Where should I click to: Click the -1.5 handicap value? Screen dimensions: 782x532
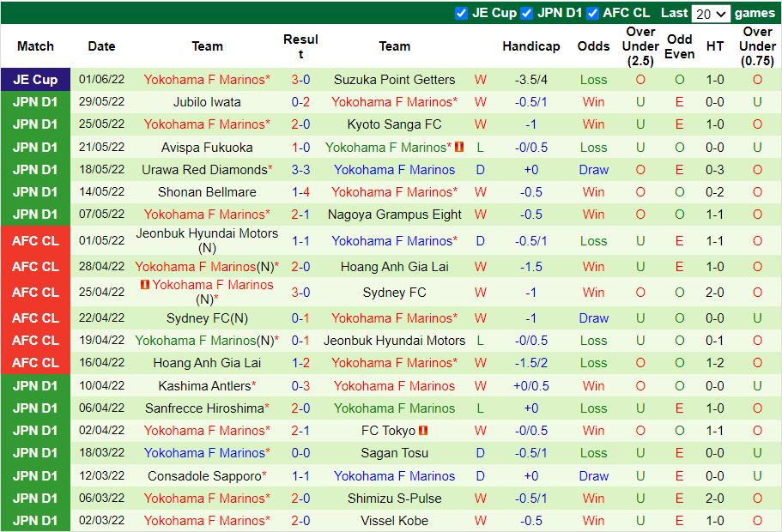(x=531, y=266)
